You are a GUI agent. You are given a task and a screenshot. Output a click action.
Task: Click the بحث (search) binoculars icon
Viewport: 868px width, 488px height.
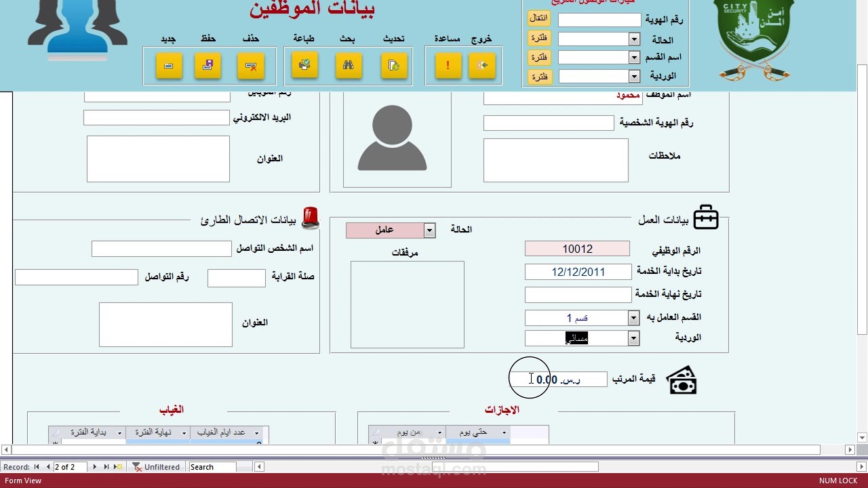[x=348, y=66]
